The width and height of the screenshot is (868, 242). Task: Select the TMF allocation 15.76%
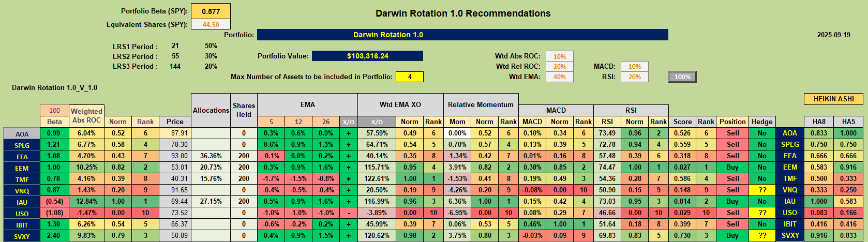[x=211, y=178]
